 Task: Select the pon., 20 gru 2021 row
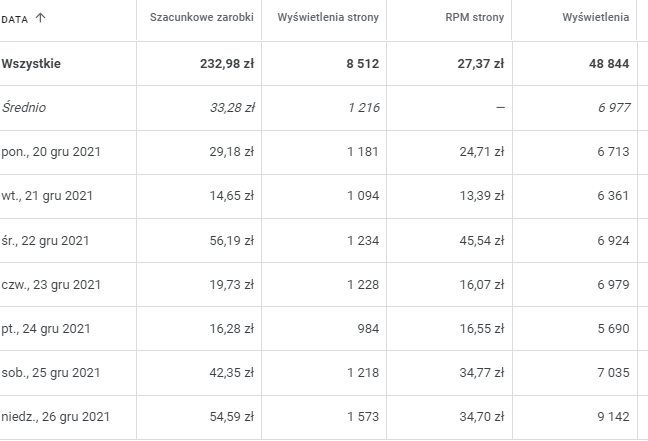pyautogui.click(x=52, y=151)
